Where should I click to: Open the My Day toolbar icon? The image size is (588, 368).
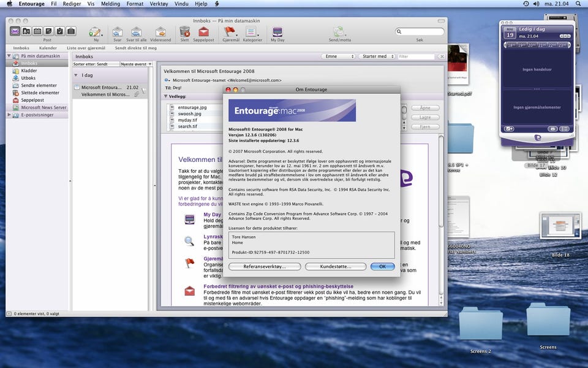point(277,31)
